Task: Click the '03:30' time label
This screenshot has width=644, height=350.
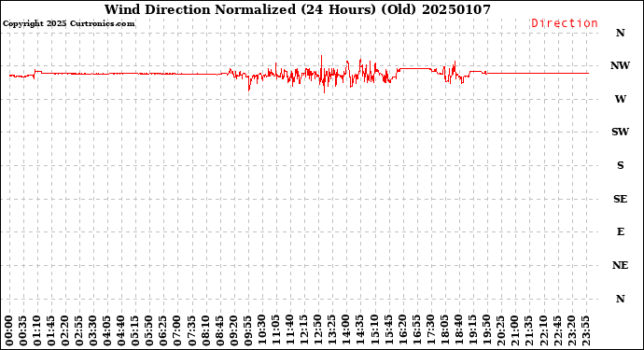Action: (93, 331)
